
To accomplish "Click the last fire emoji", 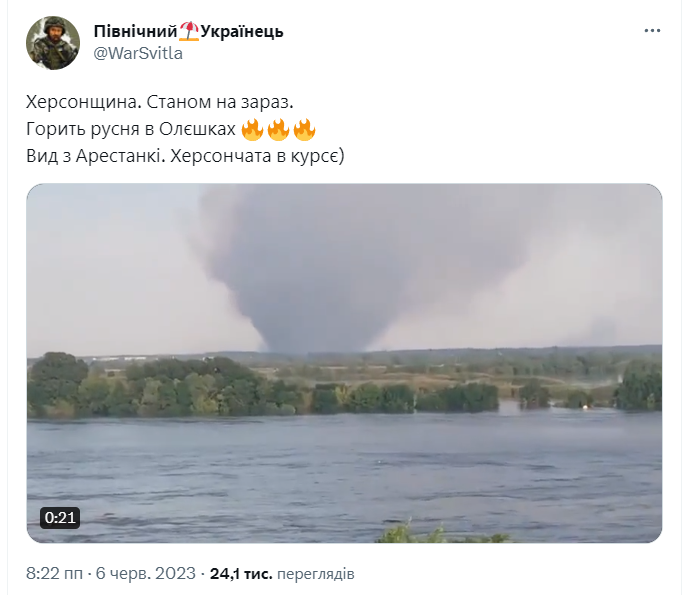I will click(x=305, y=129).
